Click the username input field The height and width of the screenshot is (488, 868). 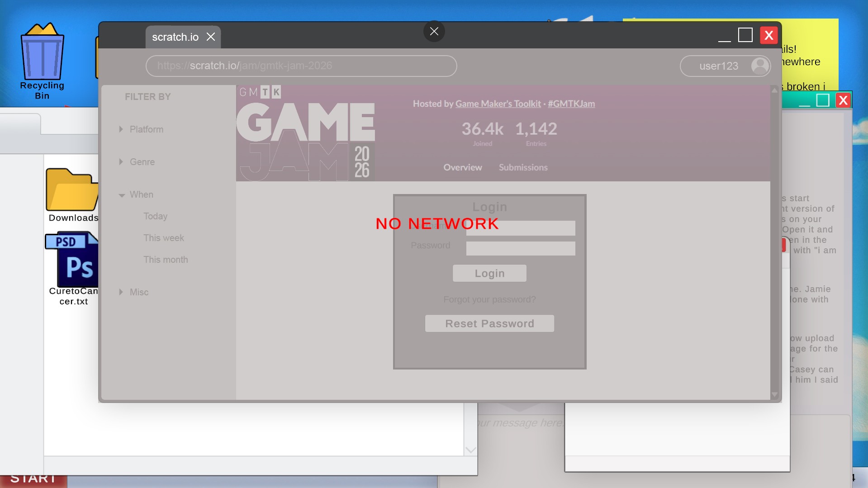pyautogui.click(x=521, y=228)
